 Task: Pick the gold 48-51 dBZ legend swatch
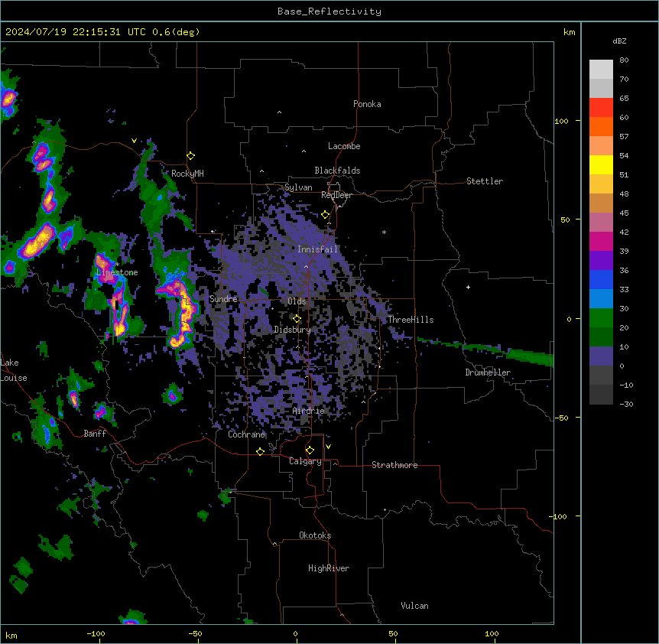(601, 184)
